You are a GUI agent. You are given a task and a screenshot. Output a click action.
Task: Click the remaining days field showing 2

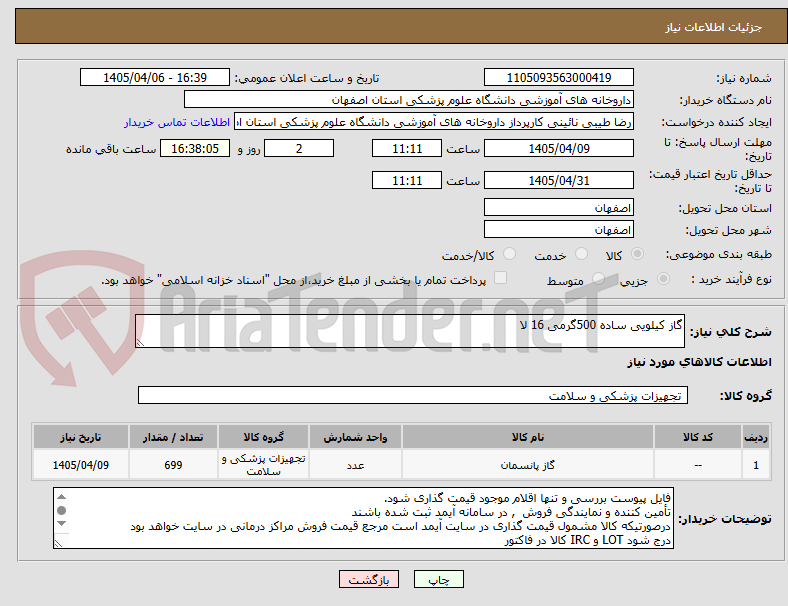(299, 149)
